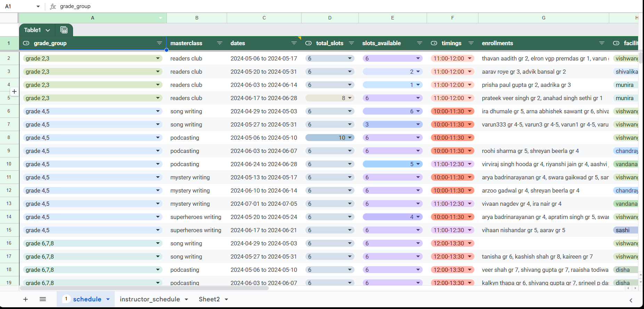The image size is (644, 309).
Task: Open instructor_schedule tab options arrow
Action: click(186, 299)
